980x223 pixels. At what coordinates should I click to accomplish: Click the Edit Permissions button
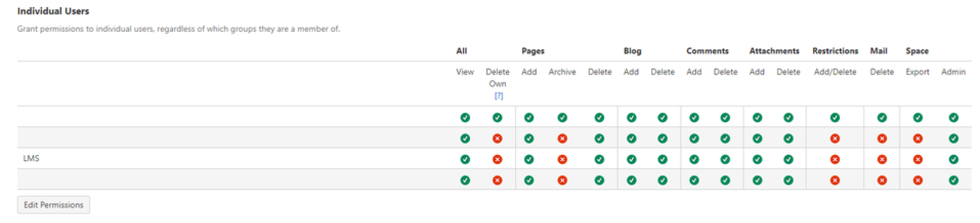[54, 205]
